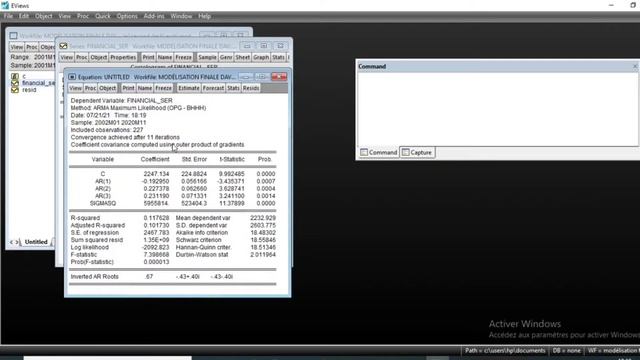Open the Help menu
The width and height of the screenshot is (640, 360).
click(x=204, y=16)
